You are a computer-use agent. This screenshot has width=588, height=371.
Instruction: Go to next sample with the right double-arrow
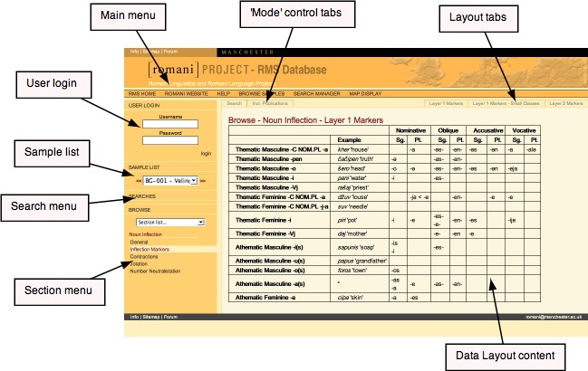(203, 181)
